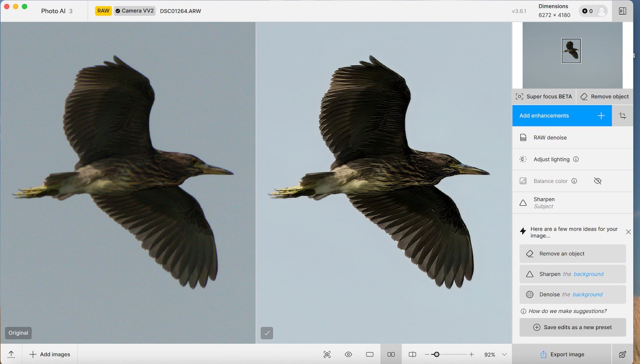Viewport: 640px width, 364px height.
Task: Open Super focus BETA tool
Action: pos(544,96)
